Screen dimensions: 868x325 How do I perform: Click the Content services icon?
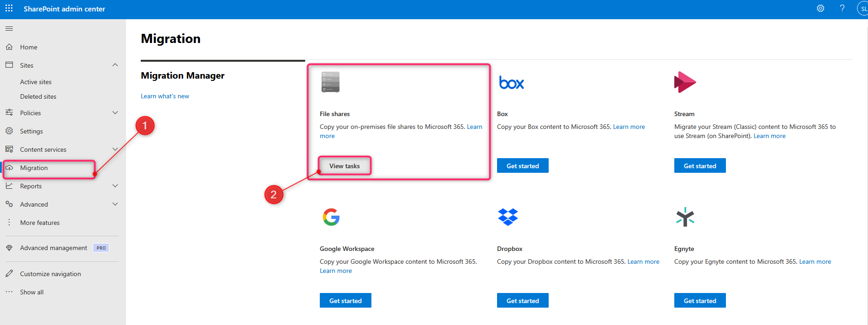pyautogui.click(x=9, y=149)
